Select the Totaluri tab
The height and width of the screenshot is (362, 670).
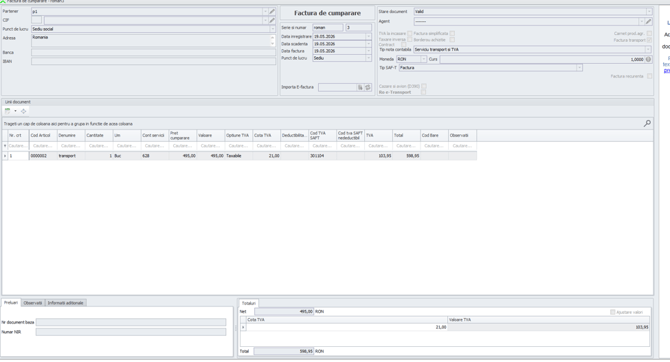(x=249, y=303)
